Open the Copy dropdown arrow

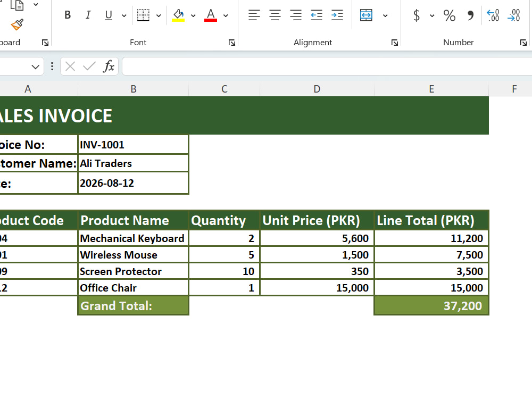point(36,5)
